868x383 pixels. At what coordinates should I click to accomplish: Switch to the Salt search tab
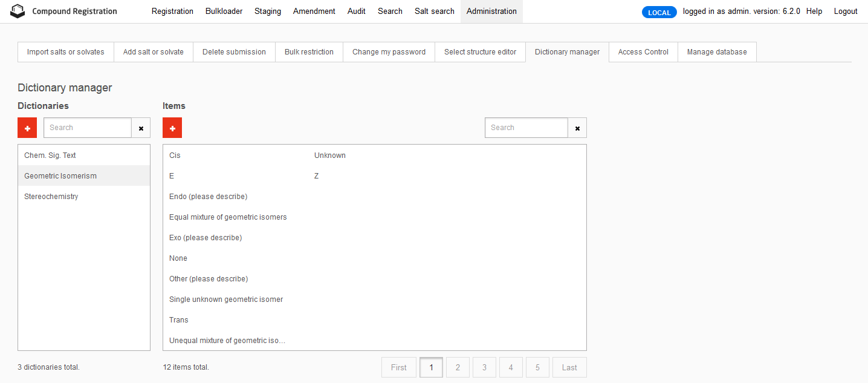tap(434, 11)
